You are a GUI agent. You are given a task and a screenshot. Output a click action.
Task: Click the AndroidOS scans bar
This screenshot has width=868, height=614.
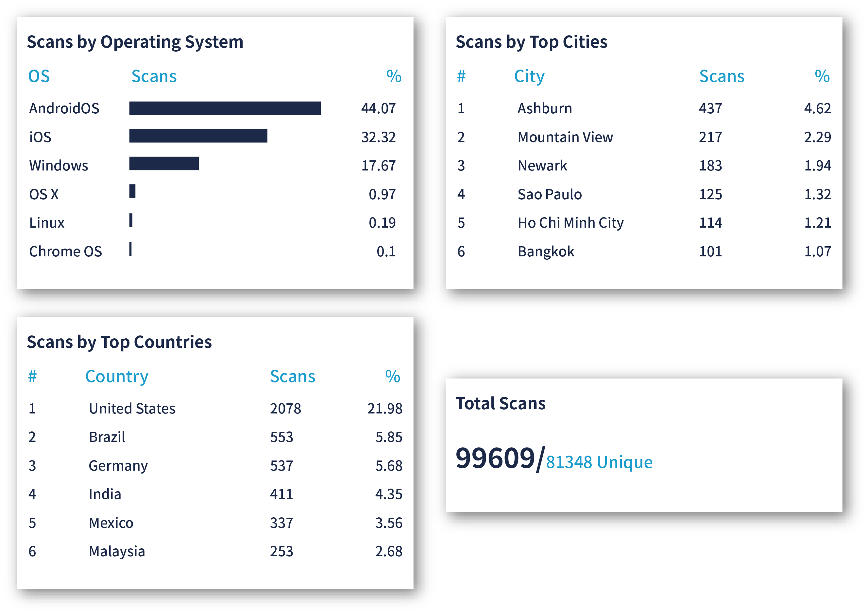[x=225, y=108]
